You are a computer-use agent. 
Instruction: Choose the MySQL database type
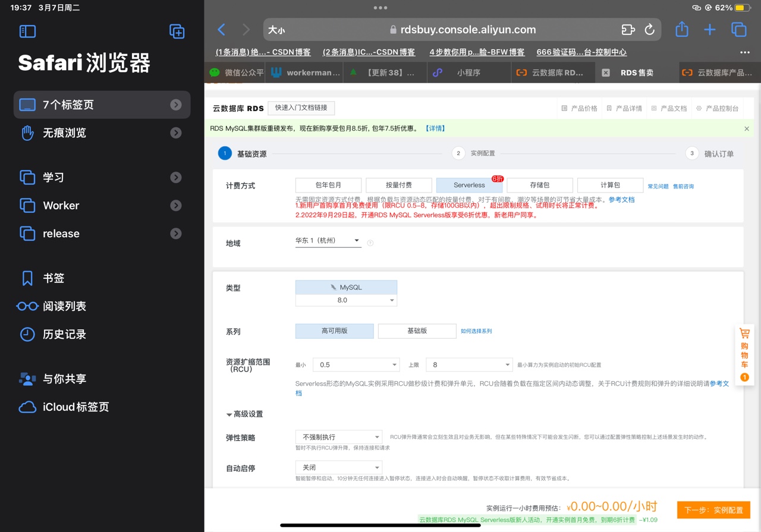click(x=346, y=287)
